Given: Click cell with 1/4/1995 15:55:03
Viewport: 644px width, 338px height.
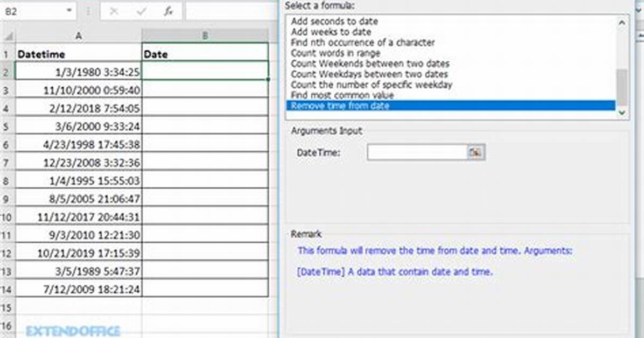Looking at the screenshot, I should pos(79,180).
